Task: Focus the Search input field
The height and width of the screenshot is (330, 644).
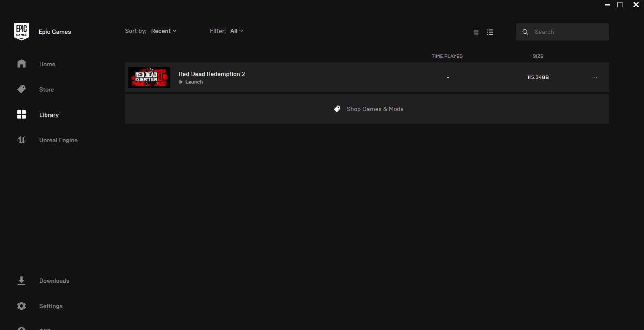Action: point(562,32)
